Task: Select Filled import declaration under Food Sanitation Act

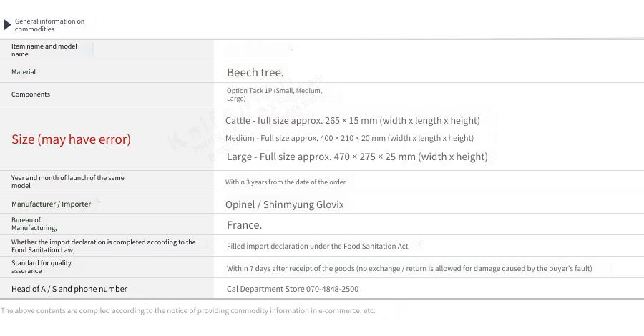Action: click(318, 246)
